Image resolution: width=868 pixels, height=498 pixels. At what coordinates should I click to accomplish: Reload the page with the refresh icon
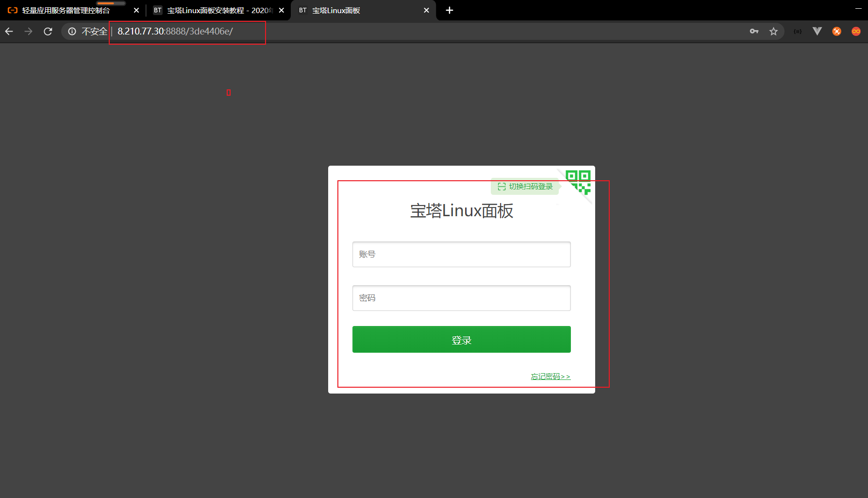(x=48, y=32)
